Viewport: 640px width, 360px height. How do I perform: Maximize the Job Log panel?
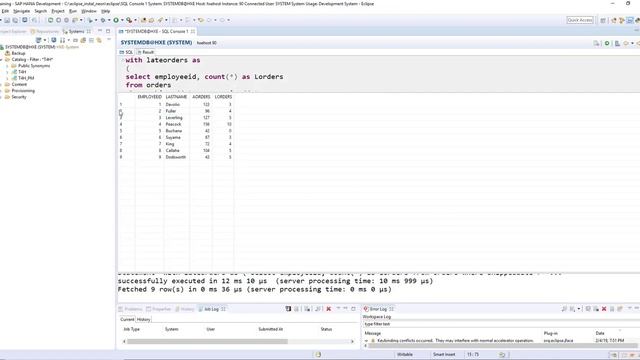[x=353, y=309]
